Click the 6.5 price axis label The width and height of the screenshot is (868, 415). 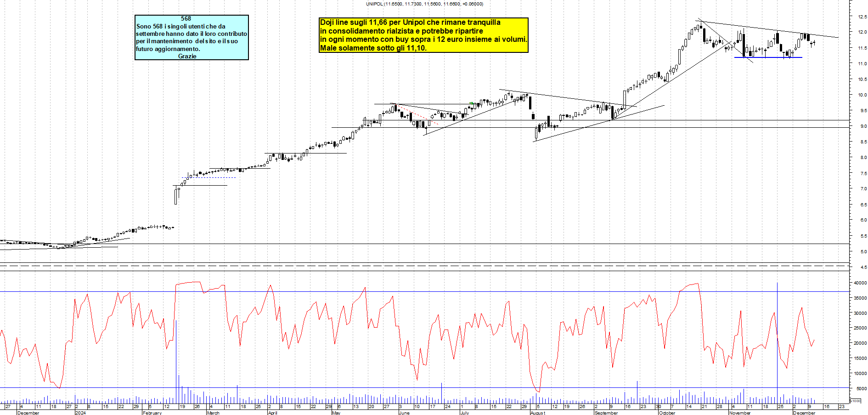pyautogui.click(x=863, y=205)
